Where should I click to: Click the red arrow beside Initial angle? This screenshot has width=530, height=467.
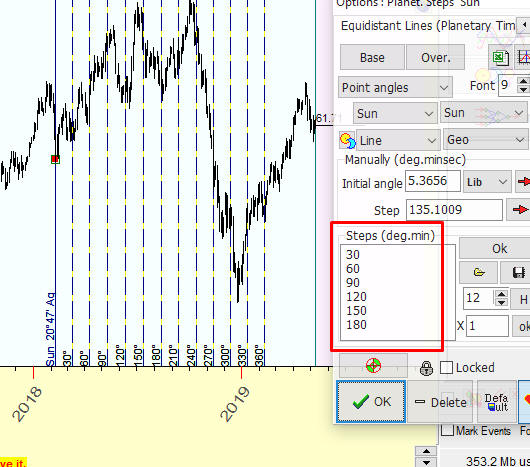[523, 182]
